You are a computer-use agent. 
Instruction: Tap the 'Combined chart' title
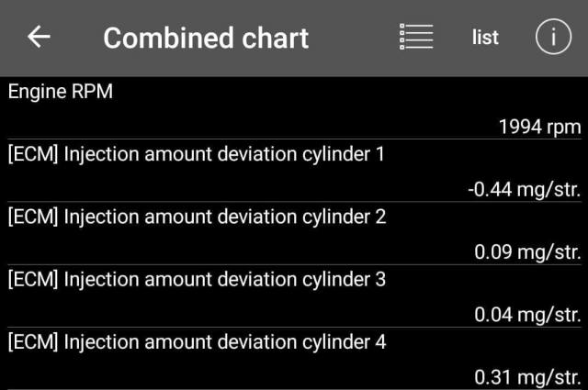click(206, 38)
